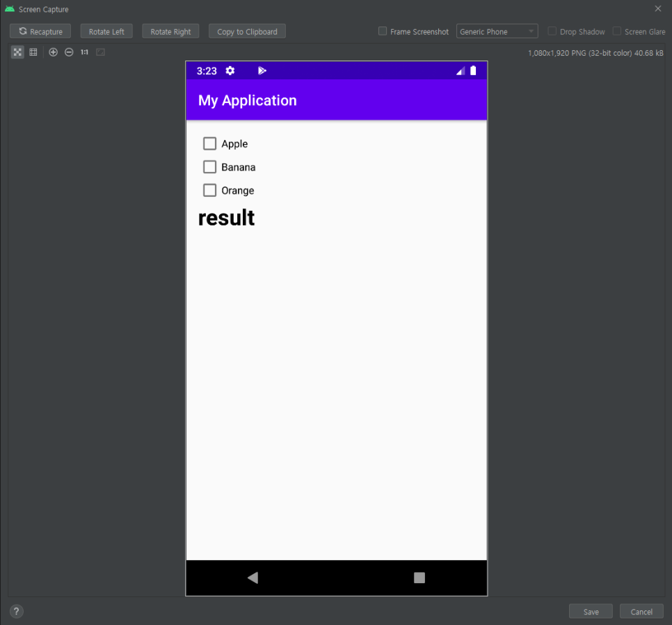This screenshot has height=625, width=672.
Task: Rotate the screenshot left
Action: coord(106,31)
